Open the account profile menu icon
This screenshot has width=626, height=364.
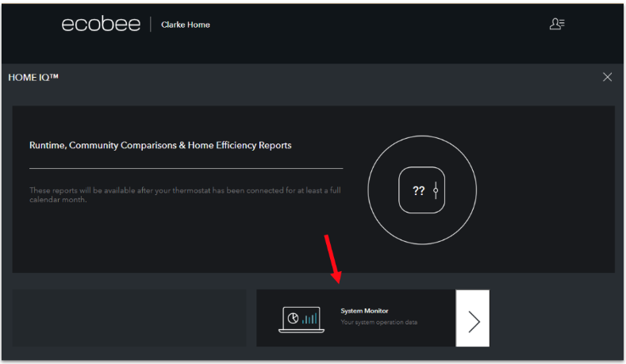[557, 24]
